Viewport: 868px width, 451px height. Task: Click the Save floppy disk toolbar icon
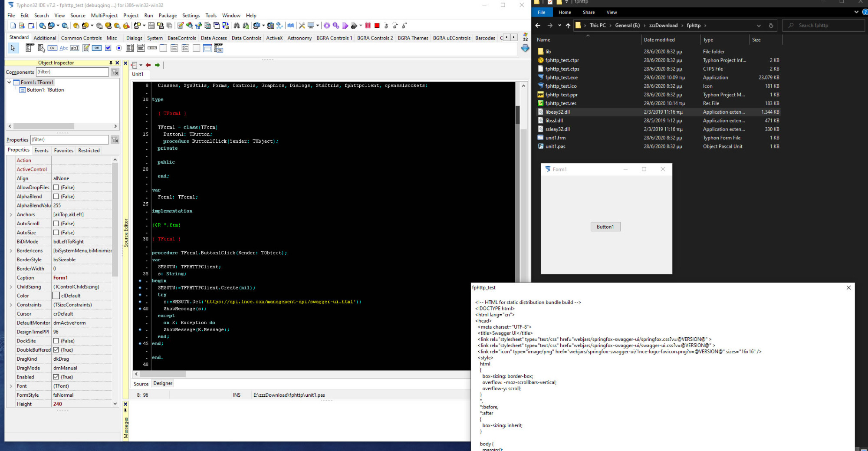[x=151, y=26]
